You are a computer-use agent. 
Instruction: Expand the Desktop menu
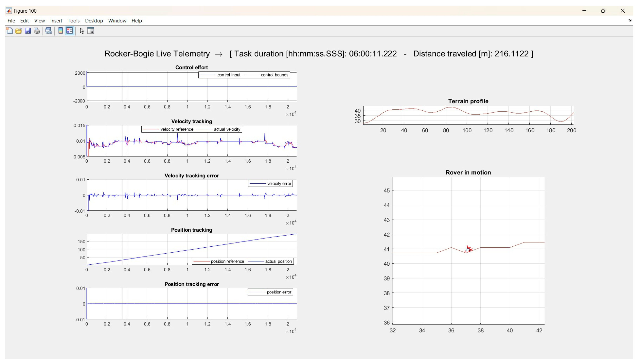[x=94, y=21]
